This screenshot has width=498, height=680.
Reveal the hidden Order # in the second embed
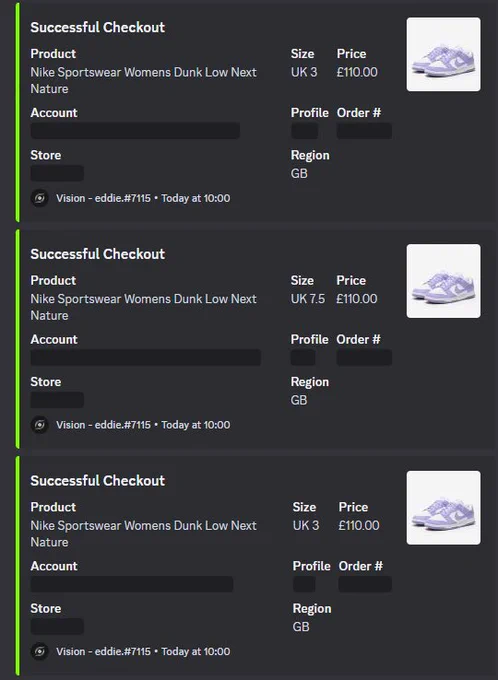(x=364, y=358)
